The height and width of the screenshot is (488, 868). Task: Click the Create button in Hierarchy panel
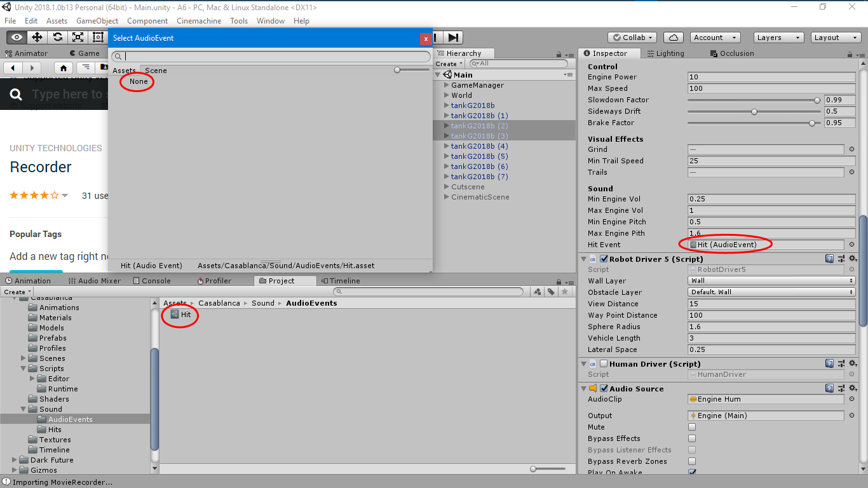pyautogui.click(x=449, y=64)
